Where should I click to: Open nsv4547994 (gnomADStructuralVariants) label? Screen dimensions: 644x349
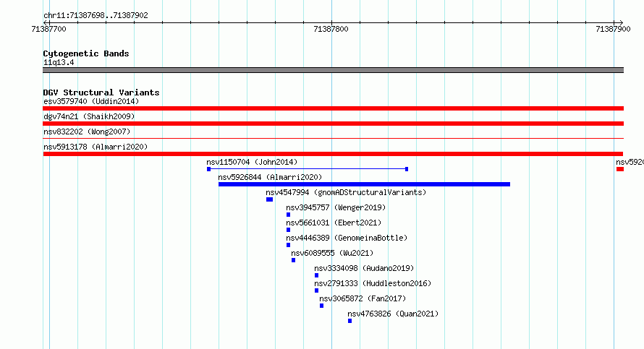point(346,192)
